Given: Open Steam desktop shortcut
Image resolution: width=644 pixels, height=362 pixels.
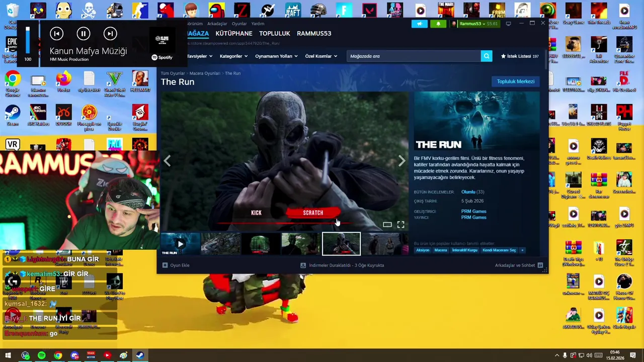Looking at the screenshot, I should [13, 116].
